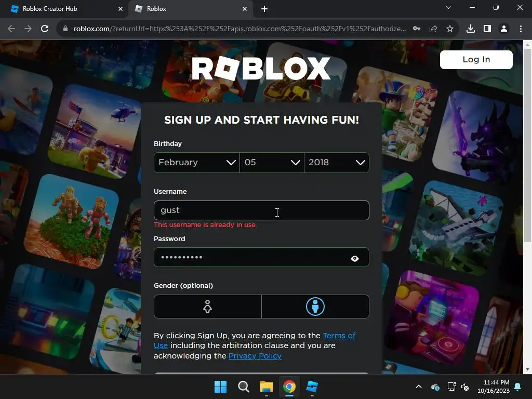Open Chrome's three-dot menu
The height and width of the screenshot is (399, 532).
point(521,29)
